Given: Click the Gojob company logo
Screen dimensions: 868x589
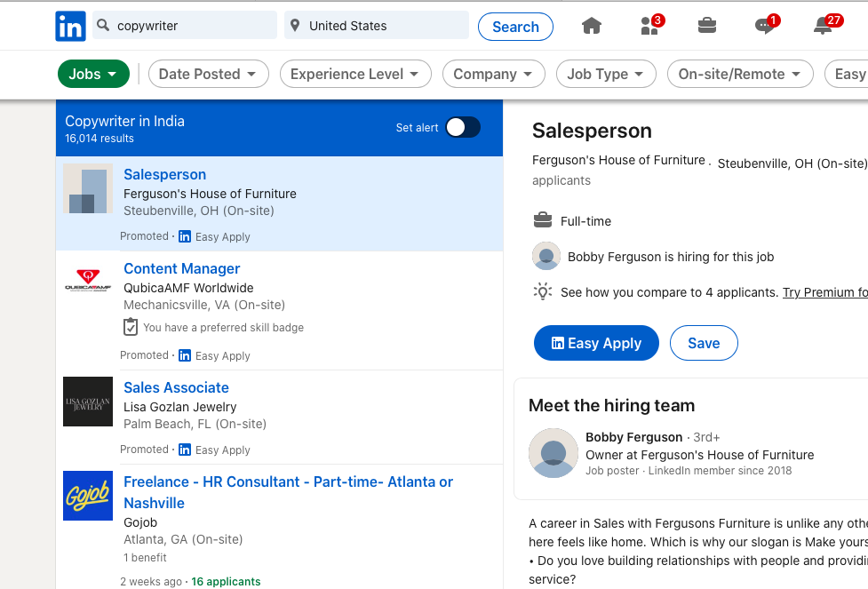Looking at the screenshot, I should [88, 496].
